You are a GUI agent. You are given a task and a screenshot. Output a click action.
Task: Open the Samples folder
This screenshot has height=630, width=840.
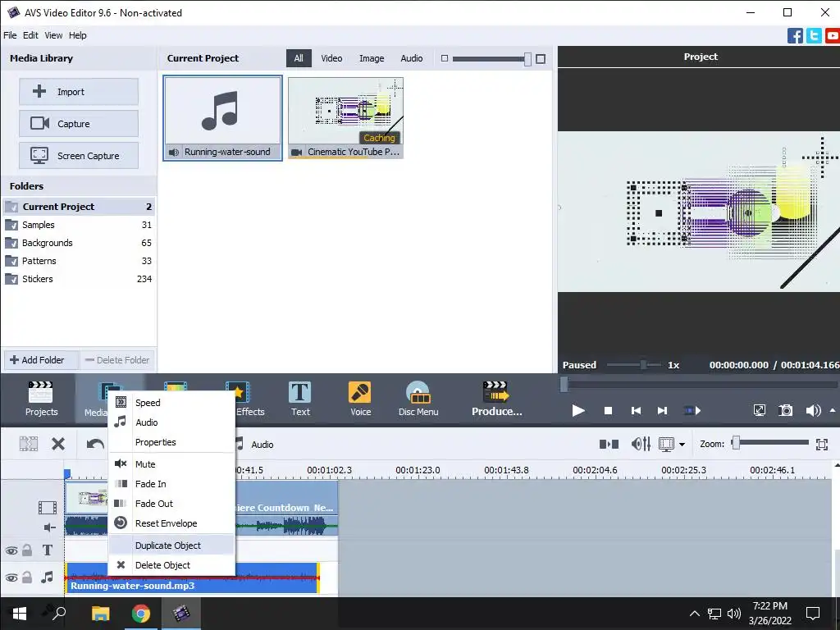click(78, 225)
